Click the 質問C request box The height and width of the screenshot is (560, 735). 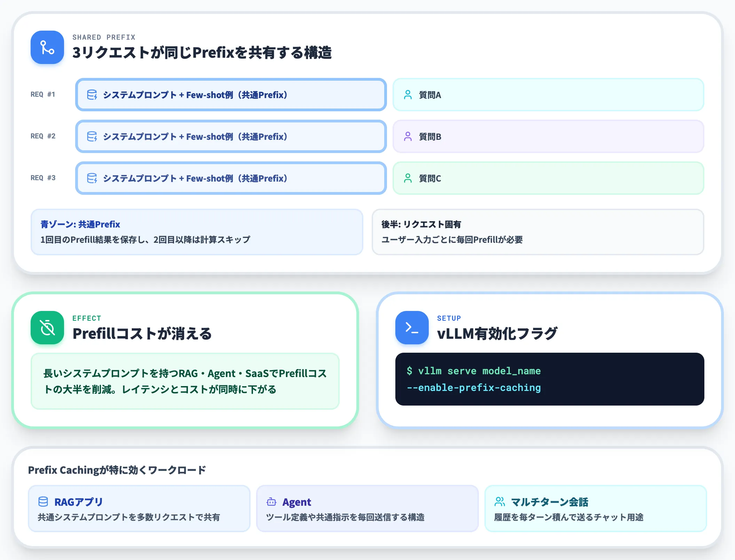pyautogui.click(x=548, y=178)
